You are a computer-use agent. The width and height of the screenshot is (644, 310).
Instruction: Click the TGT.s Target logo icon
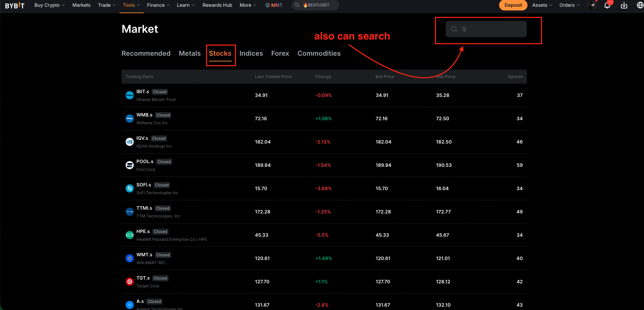tap(130, 282)
